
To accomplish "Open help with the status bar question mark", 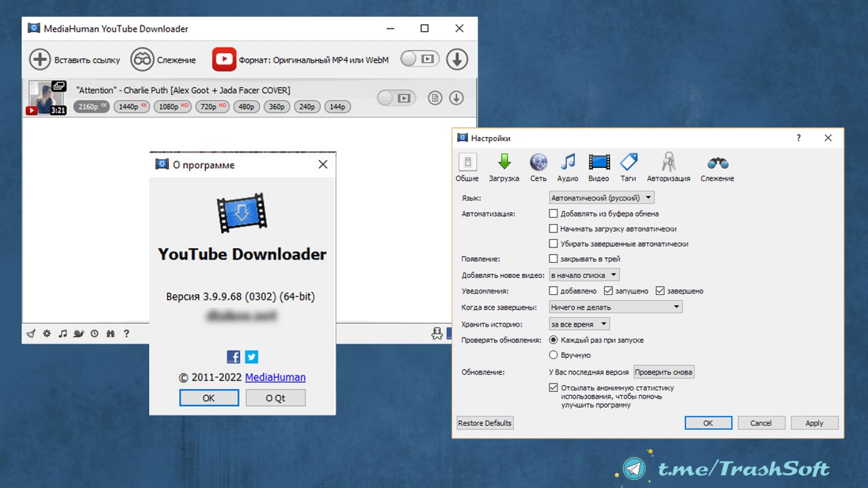I will [x=126, y=333].
